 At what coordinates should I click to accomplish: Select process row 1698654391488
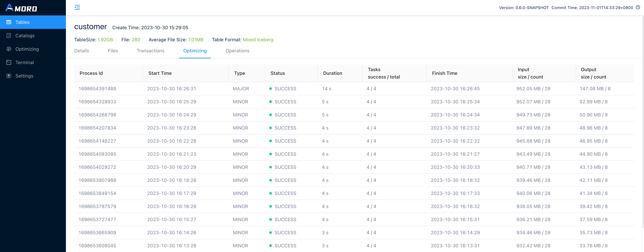[97, 89]
